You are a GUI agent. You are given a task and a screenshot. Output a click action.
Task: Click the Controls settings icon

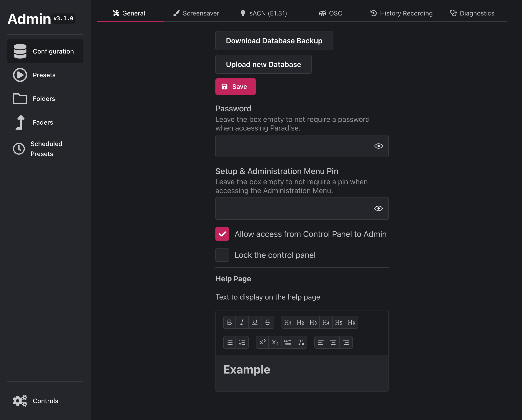pos(20,401)
